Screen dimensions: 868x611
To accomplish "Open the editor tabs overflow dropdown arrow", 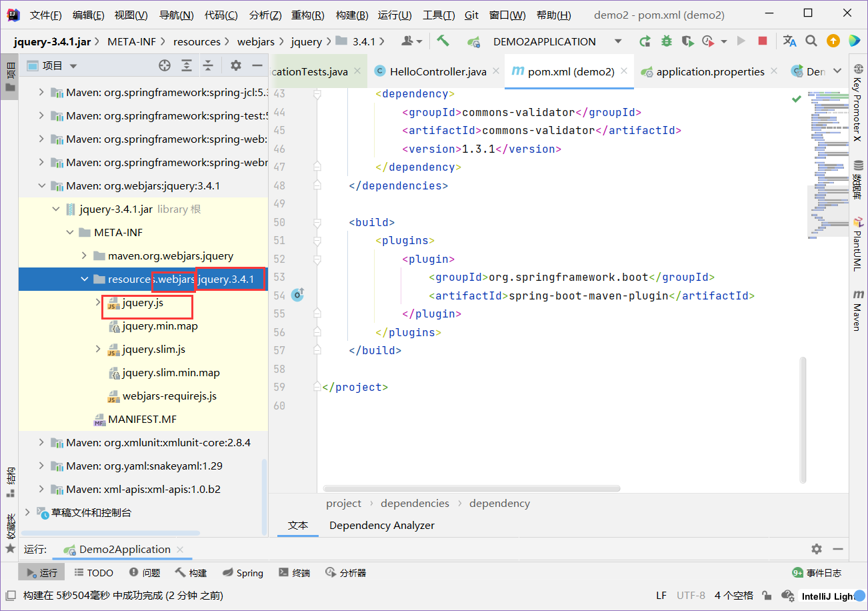I will pyautogui.click(x=839, y=71).
